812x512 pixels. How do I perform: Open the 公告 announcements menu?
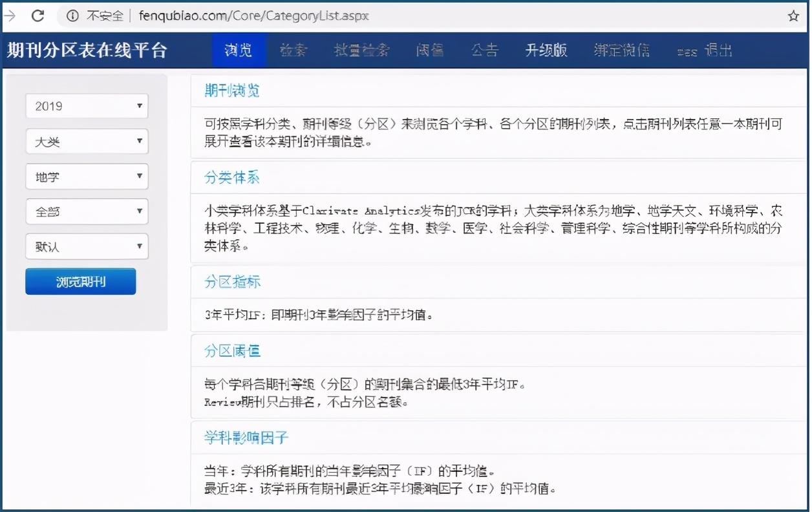tap(485, 50)
